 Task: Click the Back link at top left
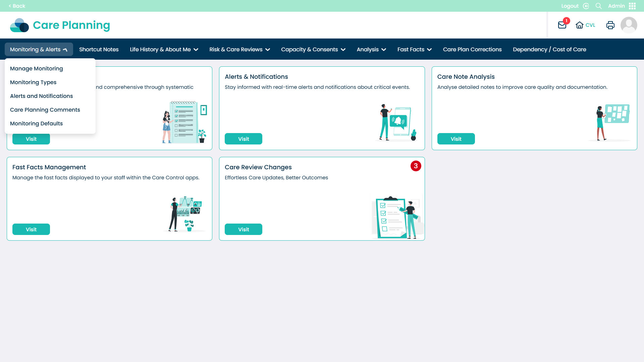pos(16,6)
